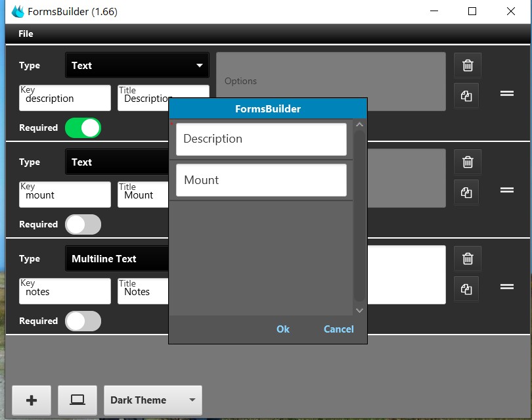The image size is (532, 420).
Task: Click the Title field containing Description
Action: pyautogui.click(x=143, y=98)
